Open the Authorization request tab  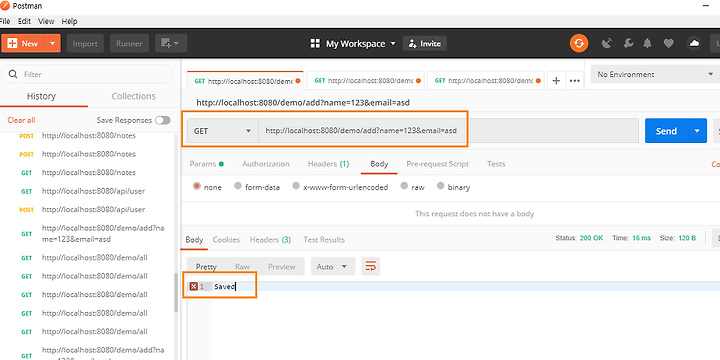[266, 163]
